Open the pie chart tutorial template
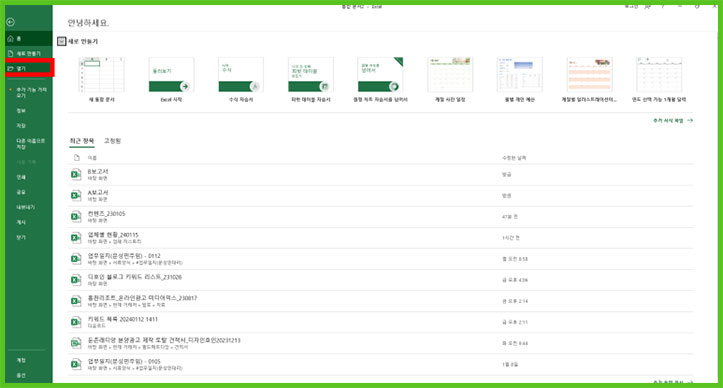 tap(380, 75)
